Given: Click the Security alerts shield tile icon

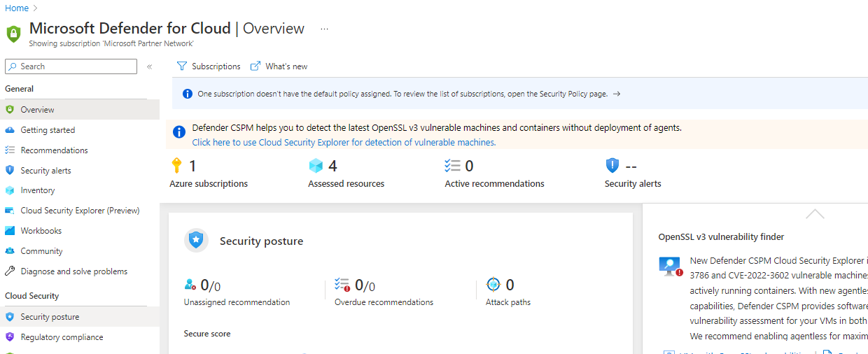Looking at the screenshot, I should click(612, 166).
